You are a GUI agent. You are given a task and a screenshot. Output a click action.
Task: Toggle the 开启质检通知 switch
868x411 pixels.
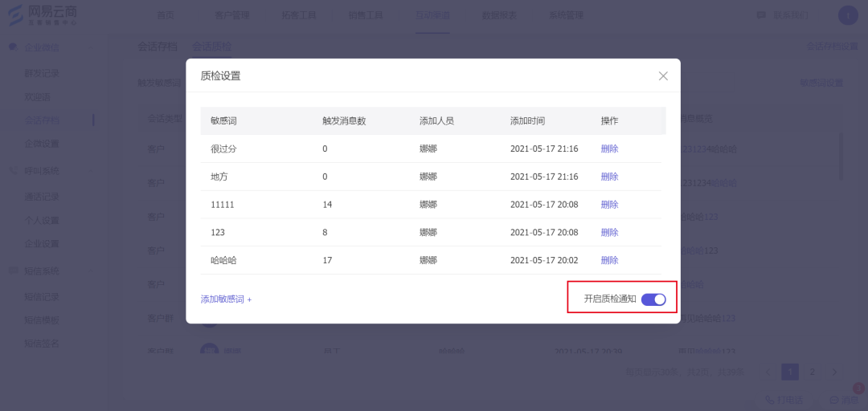[x=653, y=299]
